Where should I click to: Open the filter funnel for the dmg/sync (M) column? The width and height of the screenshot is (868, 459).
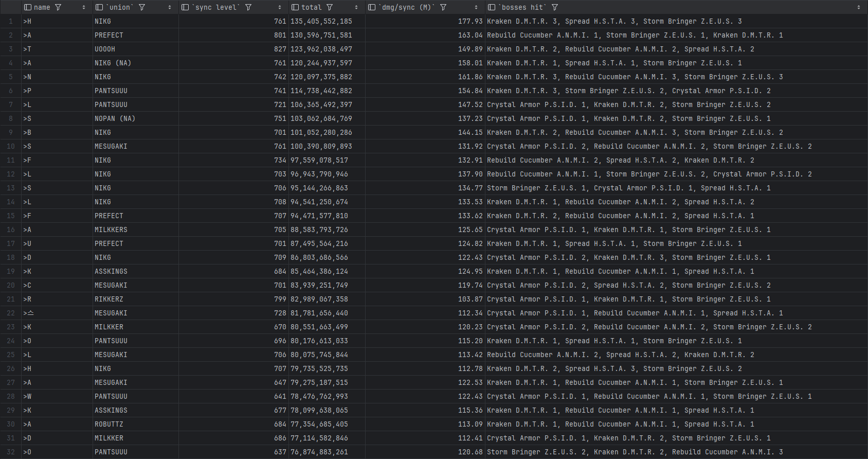coord(443,7)
